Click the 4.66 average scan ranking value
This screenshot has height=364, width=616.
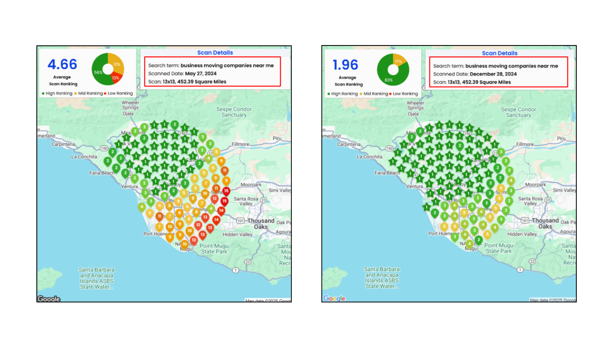pyautogui.click(x=62, y=64)
